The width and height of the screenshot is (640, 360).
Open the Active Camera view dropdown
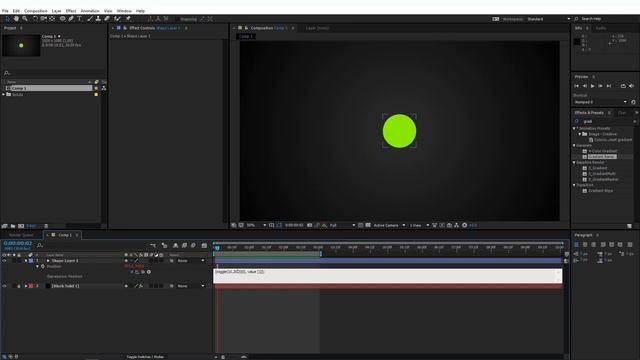[x=389, y=225]
